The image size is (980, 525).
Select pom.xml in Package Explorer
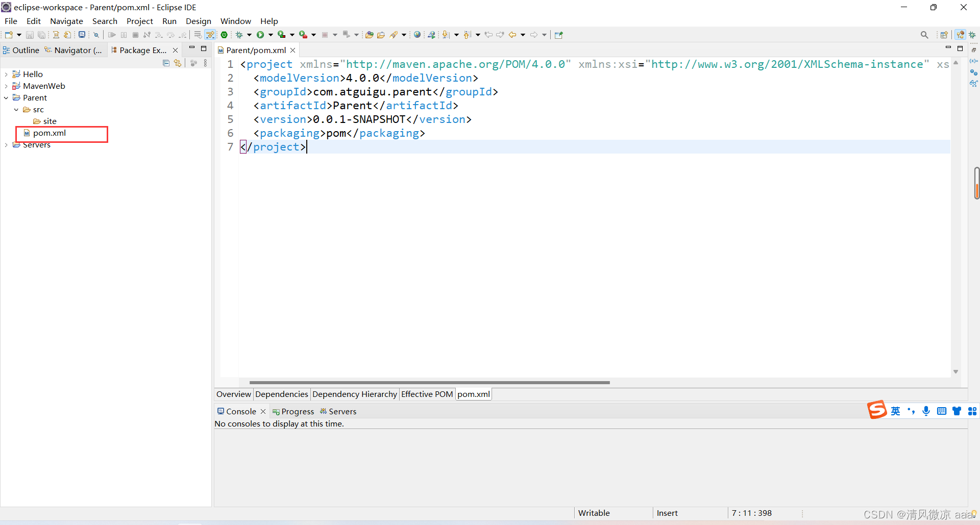point(50,133)
